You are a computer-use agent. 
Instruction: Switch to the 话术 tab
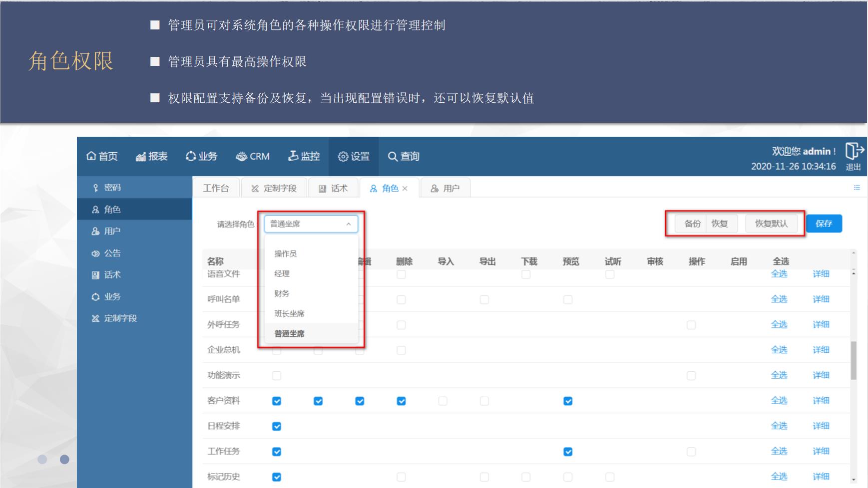coord(333,188)
